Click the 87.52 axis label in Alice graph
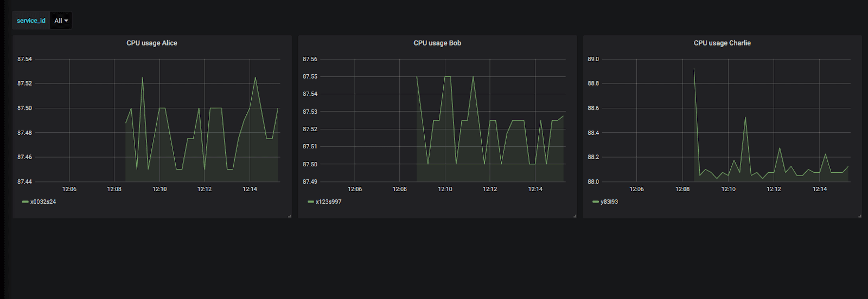 pos(24,83)
